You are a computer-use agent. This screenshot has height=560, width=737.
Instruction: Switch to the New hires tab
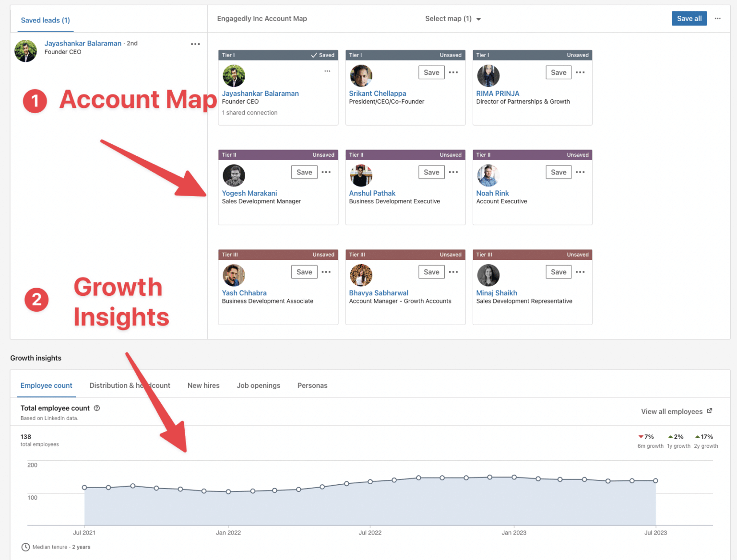203,385
